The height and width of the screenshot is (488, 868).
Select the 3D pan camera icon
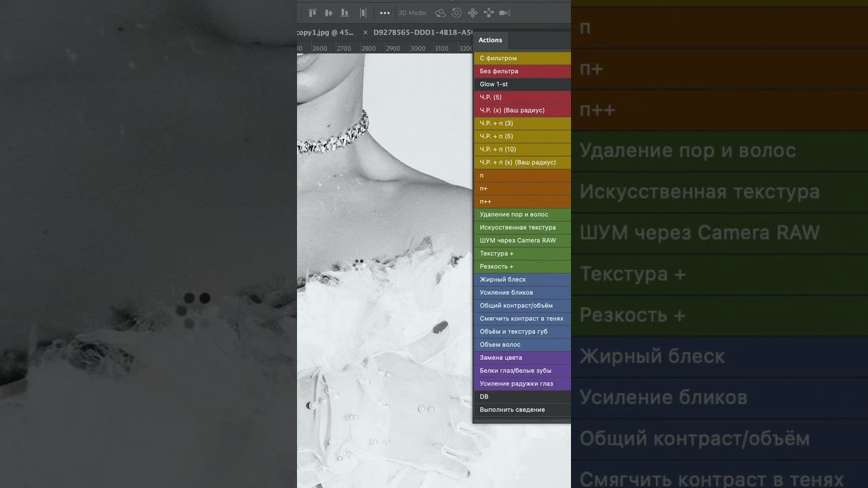[x=472, y=12]
